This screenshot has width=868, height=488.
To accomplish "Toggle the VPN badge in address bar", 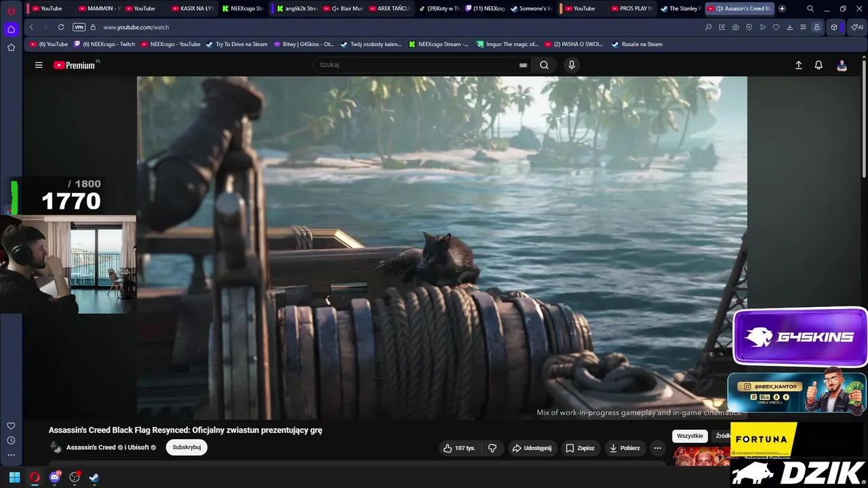I will (x=79, y=27).
